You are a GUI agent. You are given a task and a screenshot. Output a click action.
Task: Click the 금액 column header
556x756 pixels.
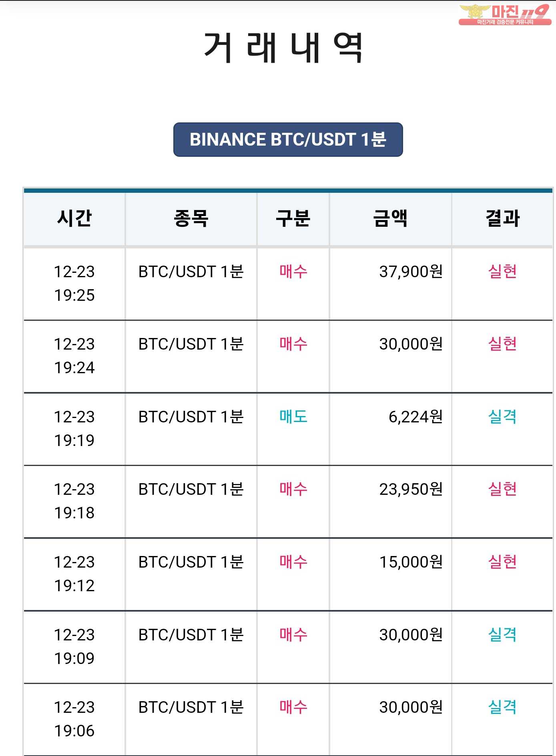(390, 218)
